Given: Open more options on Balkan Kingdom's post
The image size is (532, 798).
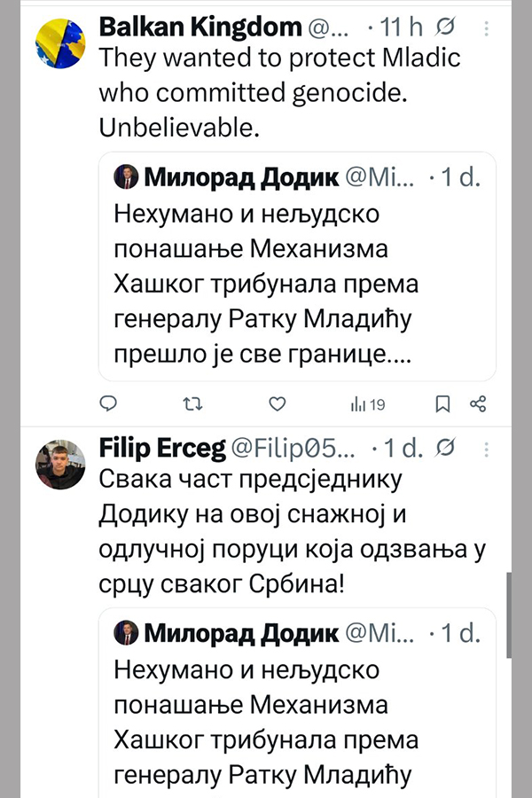Looking at the screenshot, I should tap(487, 28).
